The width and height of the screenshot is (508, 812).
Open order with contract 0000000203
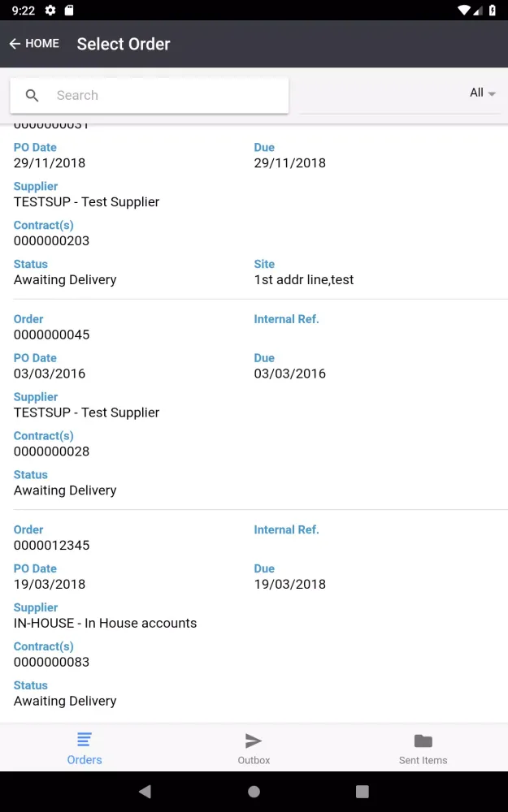pos(52,240)
